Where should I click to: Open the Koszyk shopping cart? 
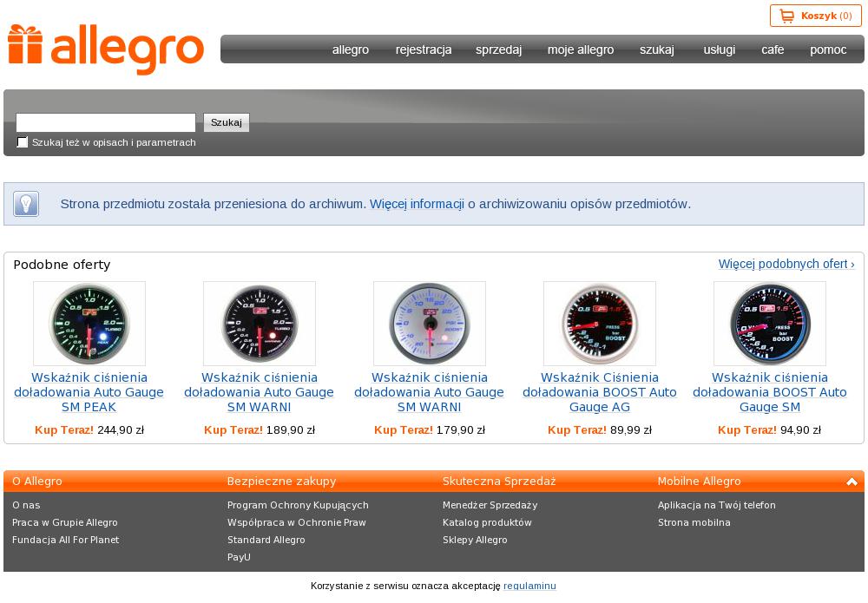click(x=815, y=16)
